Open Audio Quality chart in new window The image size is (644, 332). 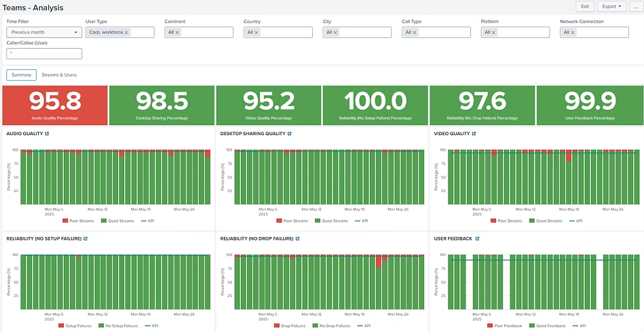(48, 134)
